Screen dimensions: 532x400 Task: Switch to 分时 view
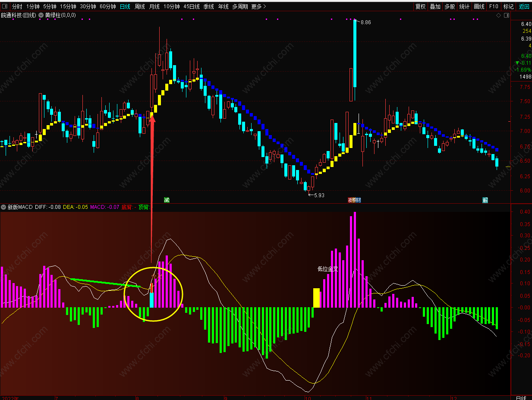(17, 6)
